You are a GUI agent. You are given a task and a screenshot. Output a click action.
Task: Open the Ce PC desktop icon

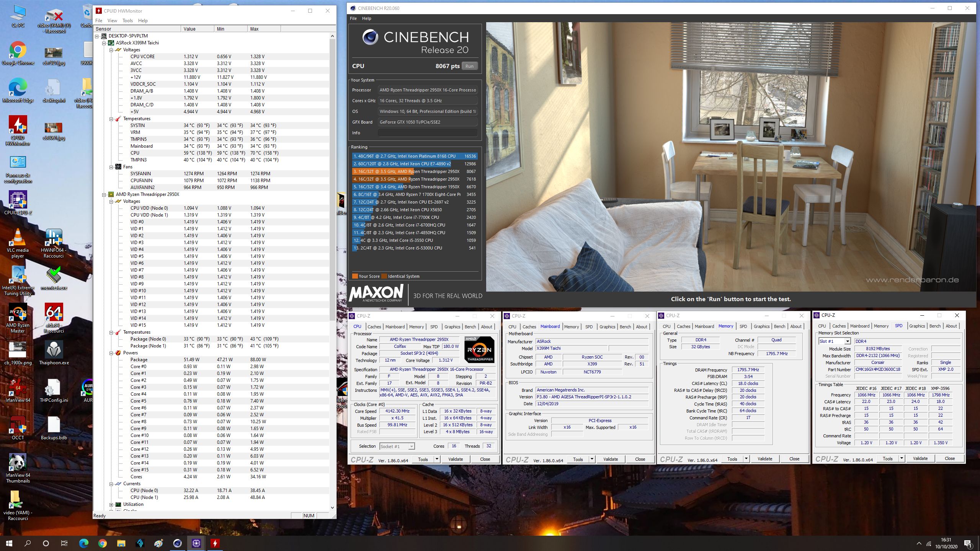pos(18,17)
